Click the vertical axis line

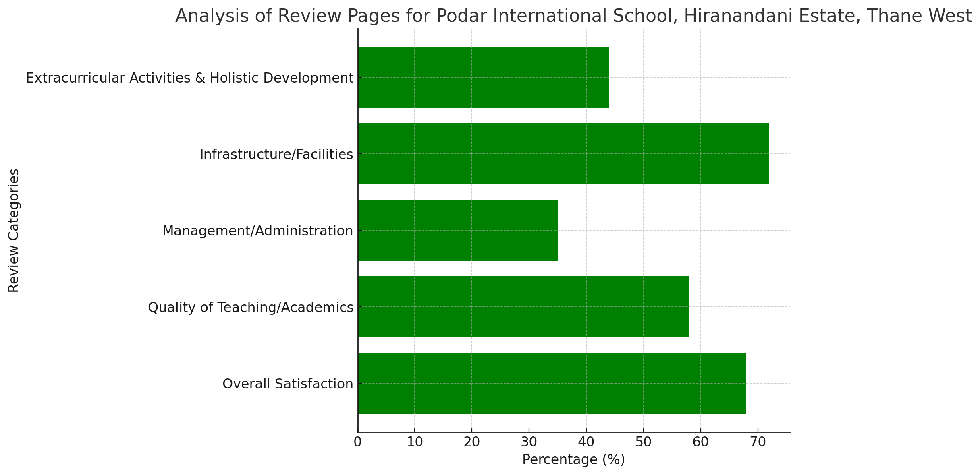(357, 229)
